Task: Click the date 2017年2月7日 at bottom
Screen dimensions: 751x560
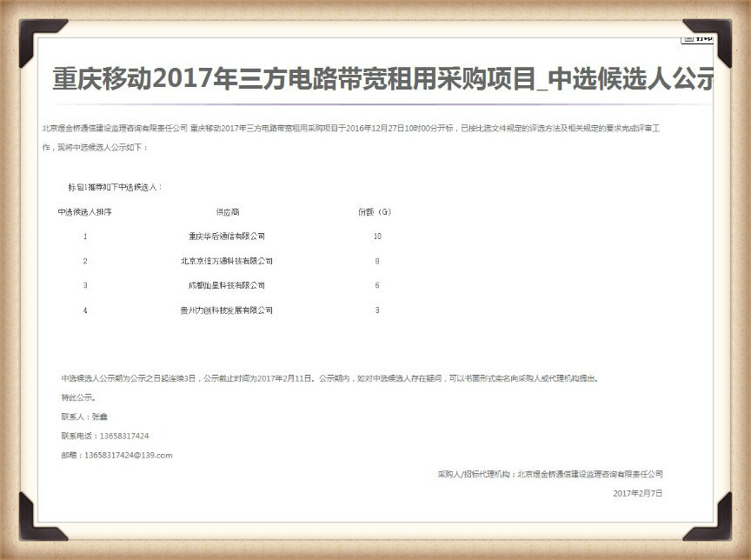Action: tap(638, 493)
